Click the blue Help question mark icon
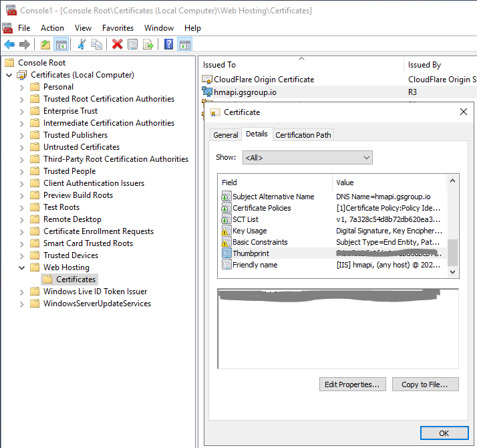Screen dimensions: 477x448 168,44
